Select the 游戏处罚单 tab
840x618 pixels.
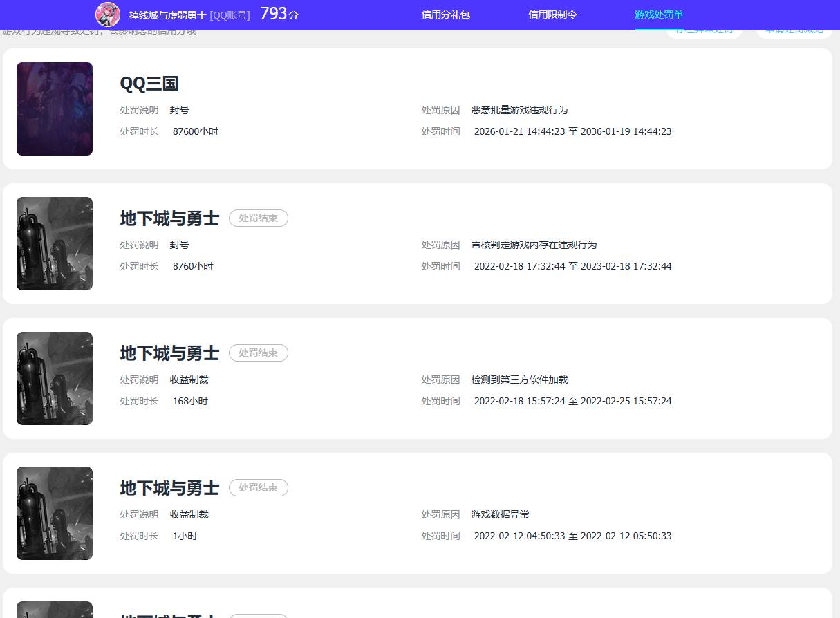coord(659,15)
